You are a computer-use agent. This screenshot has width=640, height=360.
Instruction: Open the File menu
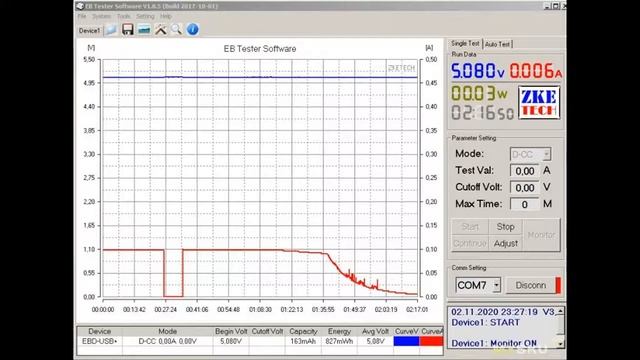[82, 16]
